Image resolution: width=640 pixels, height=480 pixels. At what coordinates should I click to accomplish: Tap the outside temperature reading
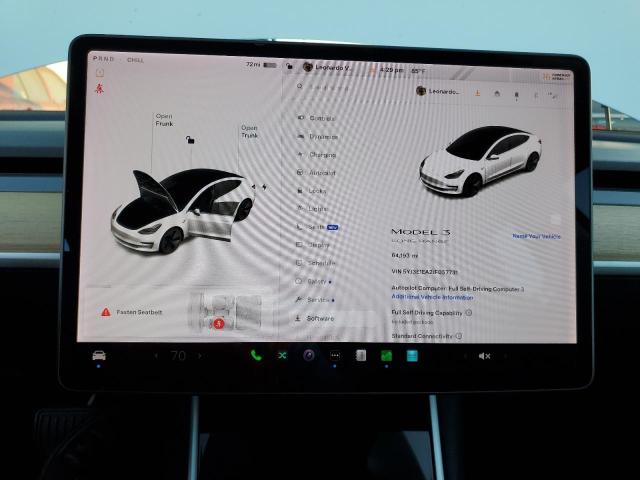coord(418,71)
